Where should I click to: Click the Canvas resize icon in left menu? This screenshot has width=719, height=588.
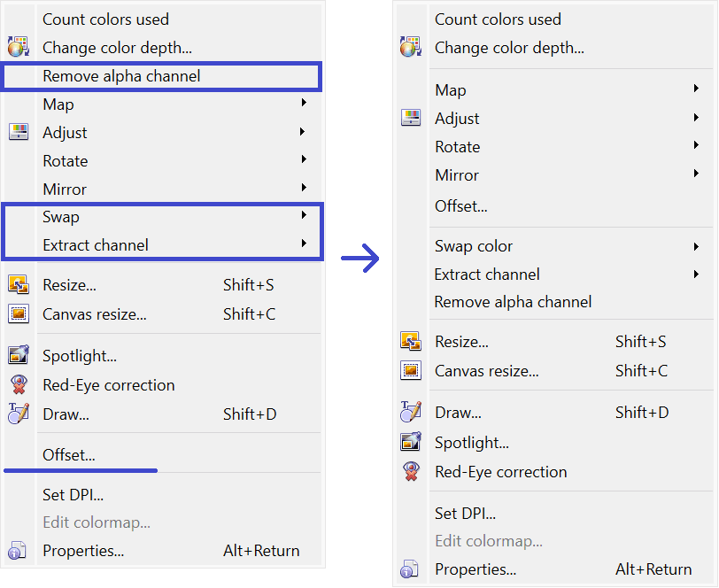tap(18, 313)
